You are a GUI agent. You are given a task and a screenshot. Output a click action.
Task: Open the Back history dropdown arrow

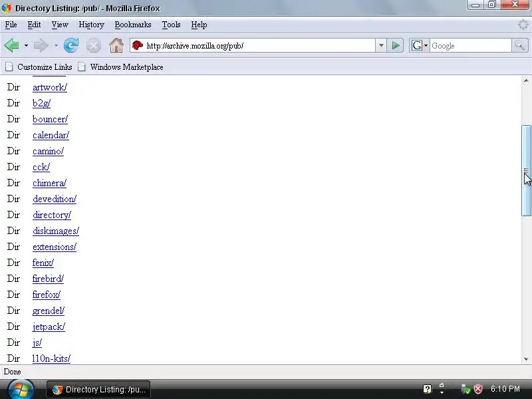pos(26,45)
